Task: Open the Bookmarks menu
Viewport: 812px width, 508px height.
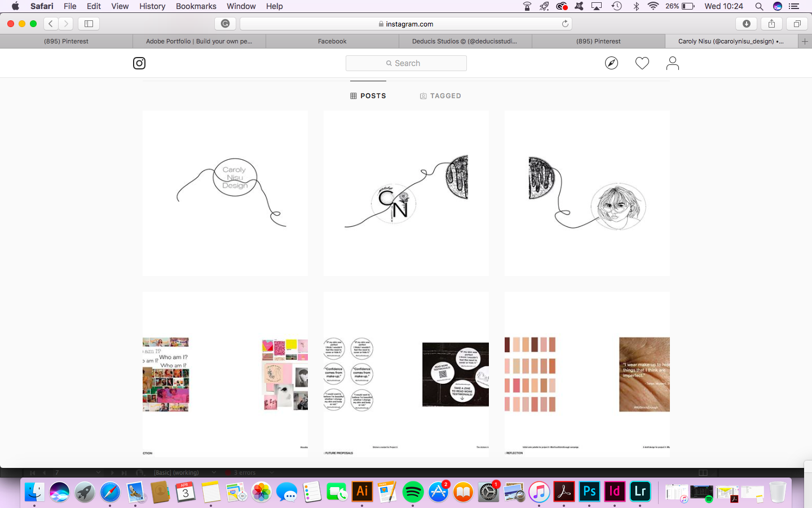Action: tap(196, 6)
